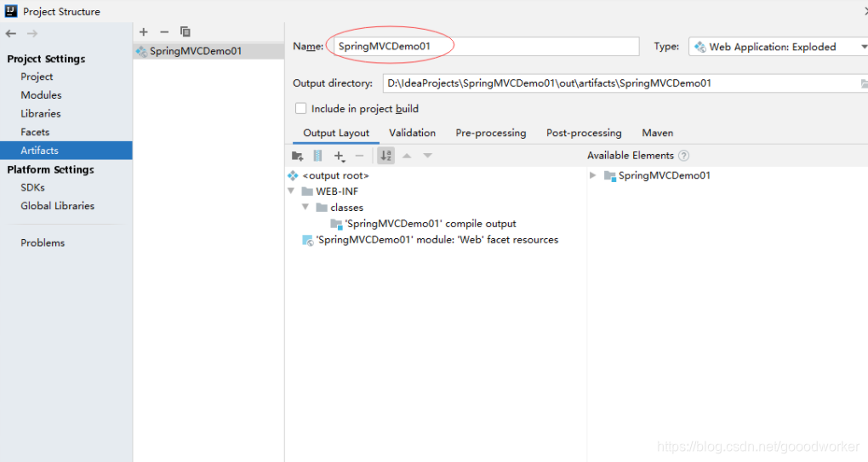Open Available Elements help question mark
This screenshot has height=462, width=868.
[683, 156]
